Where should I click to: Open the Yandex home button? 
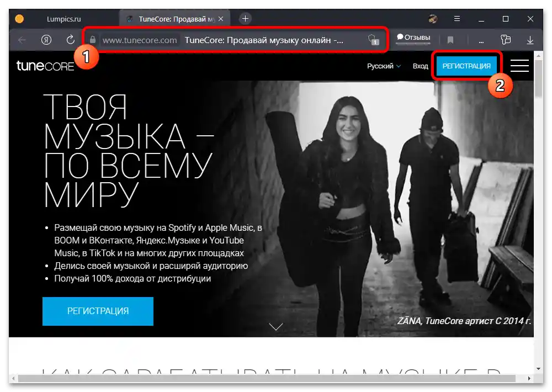coord(46,40)
